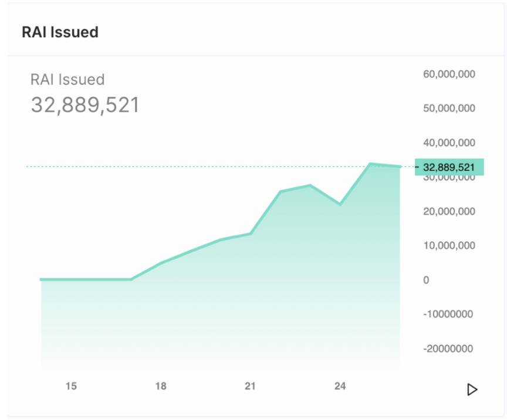Click the 0 y-axis label
The width and height of the screenshot is (507, 420).
tap(426, 280)
